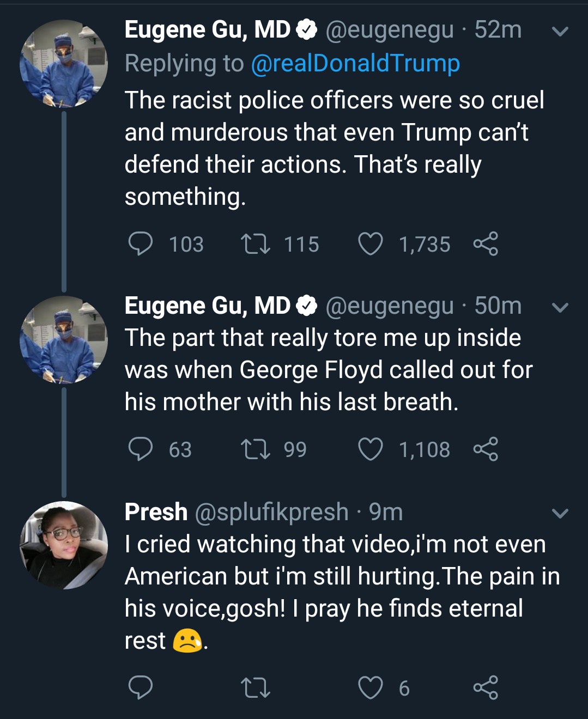Share the 'last breath' tweet
The height and width of the screenshot is (719, 588).
tap(486, 449)
